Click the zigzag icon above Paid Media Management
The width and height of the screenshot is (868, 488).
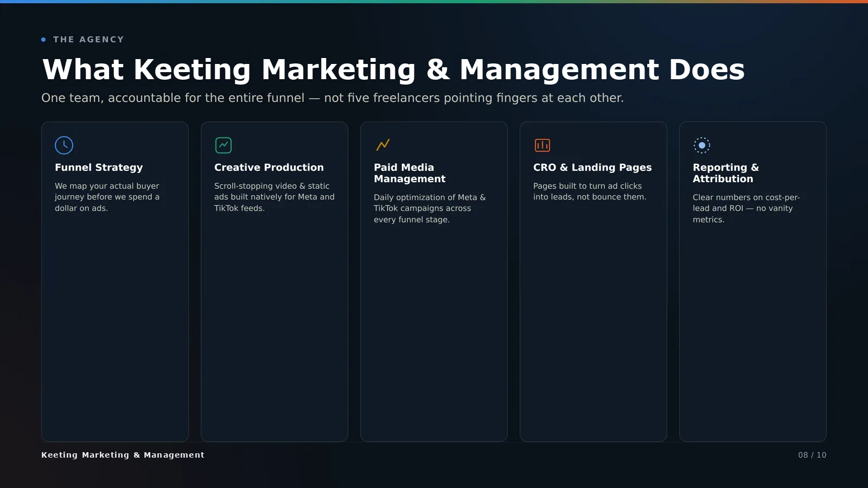(x=383, y=145)
